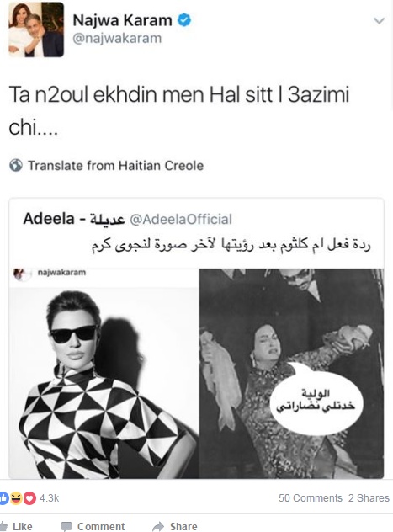Click the blue verified badge next to Najwa Karam
Image resolution: width=393 pixels, height=532 pixels.
pyautogui.click(x=184, y=20)
